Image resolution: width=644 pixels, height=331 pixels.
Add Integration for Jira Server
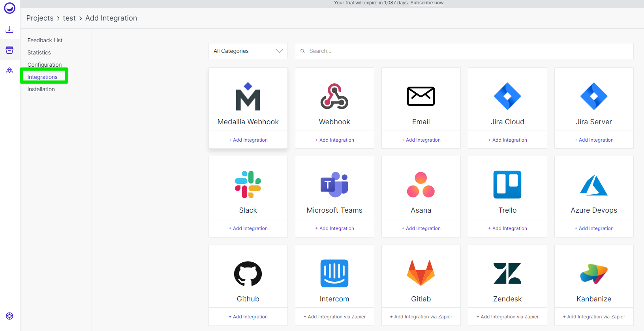(x=594, y=140)
